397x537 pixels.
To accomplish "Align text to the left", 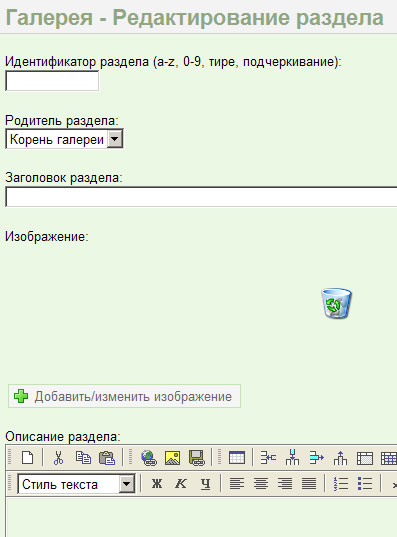I will [237, 484].
